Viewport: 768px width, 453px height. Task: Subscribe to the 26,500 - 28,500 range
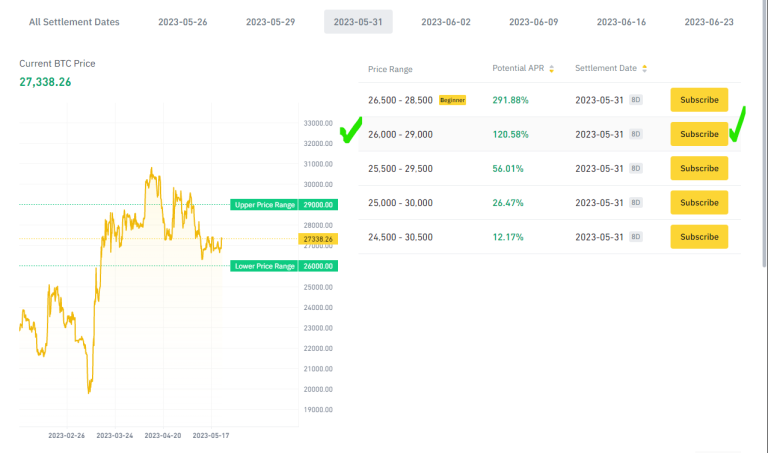coord(699,100)
